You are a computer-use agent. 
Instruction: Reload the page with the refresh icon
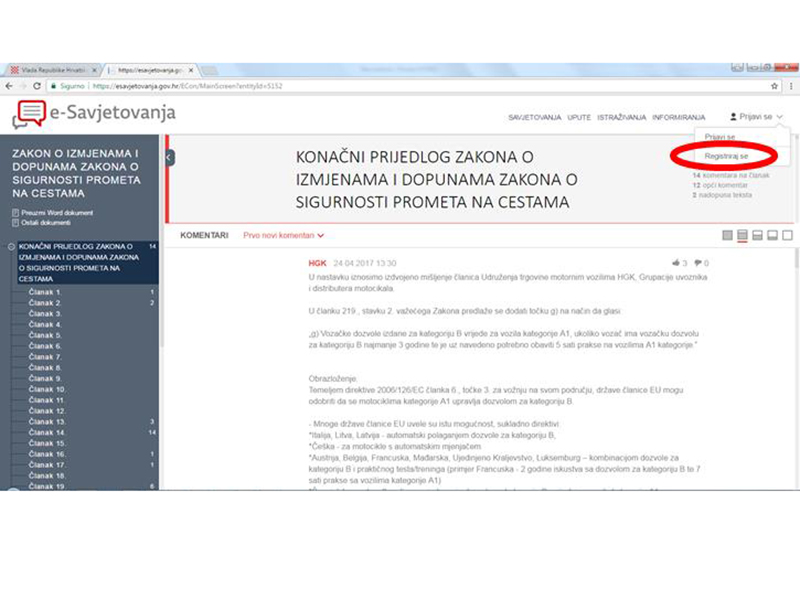pyautogui.click(x=37, y=87)
